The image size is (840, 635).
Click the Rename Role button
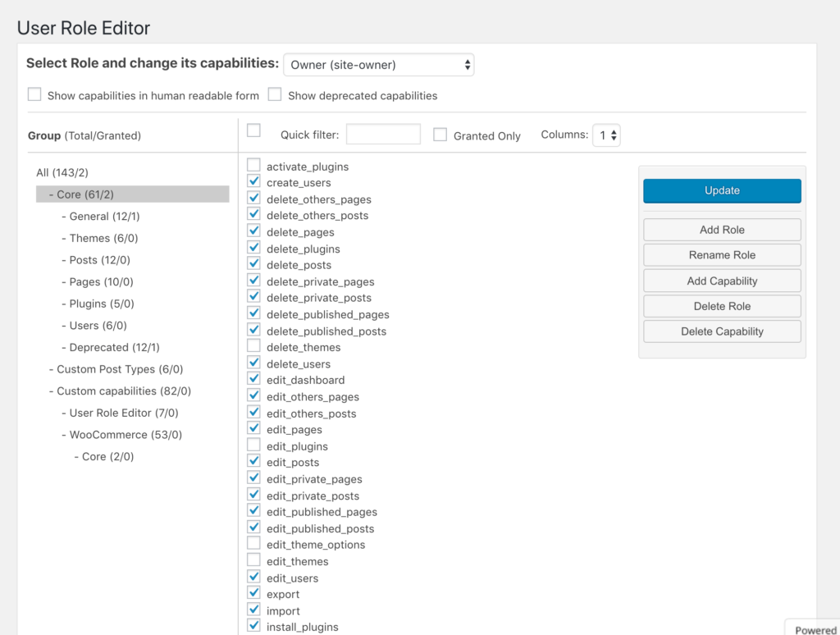coord(721,255)
